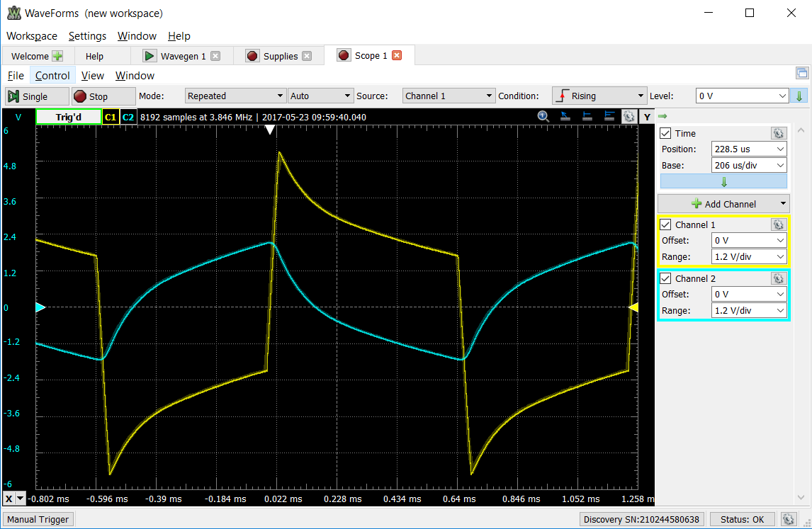Open the Auto trigger mode dropdown
This screenshot has width=812, height=529.
(x=320, y=96)
